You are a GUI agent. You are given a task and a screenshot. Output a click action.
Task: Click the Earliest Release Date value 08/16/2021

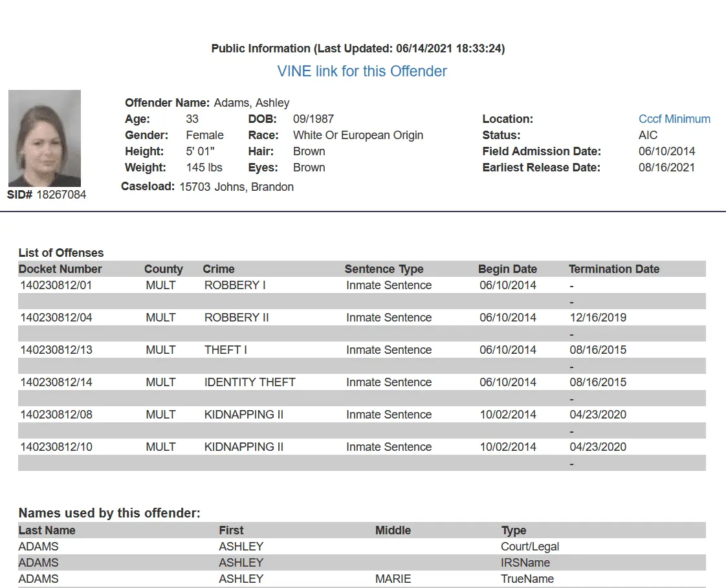(x=666, y=168)
